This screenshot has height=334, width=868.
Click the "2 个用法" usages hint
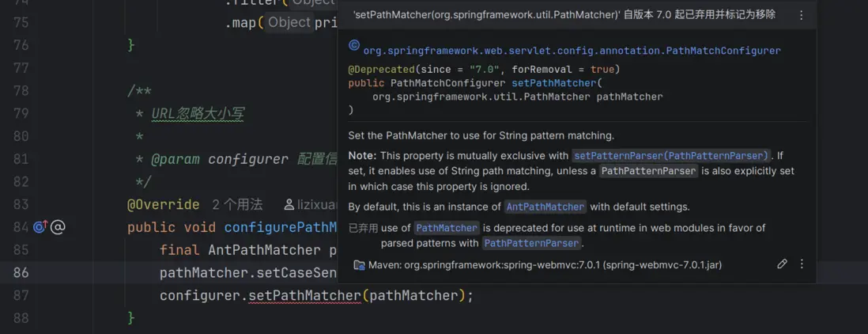coord(237,205)
